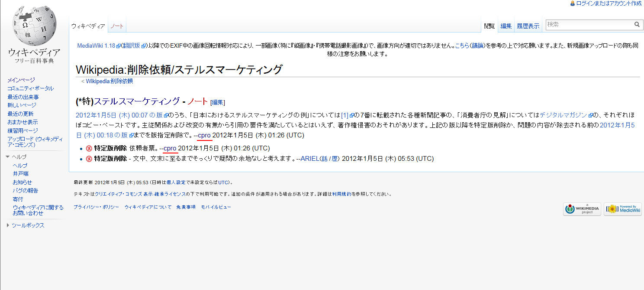This screenshot has height=290, width=644.
Task: Open the プライバシー・ポリシー footer link
Action: tap(96, 207)
